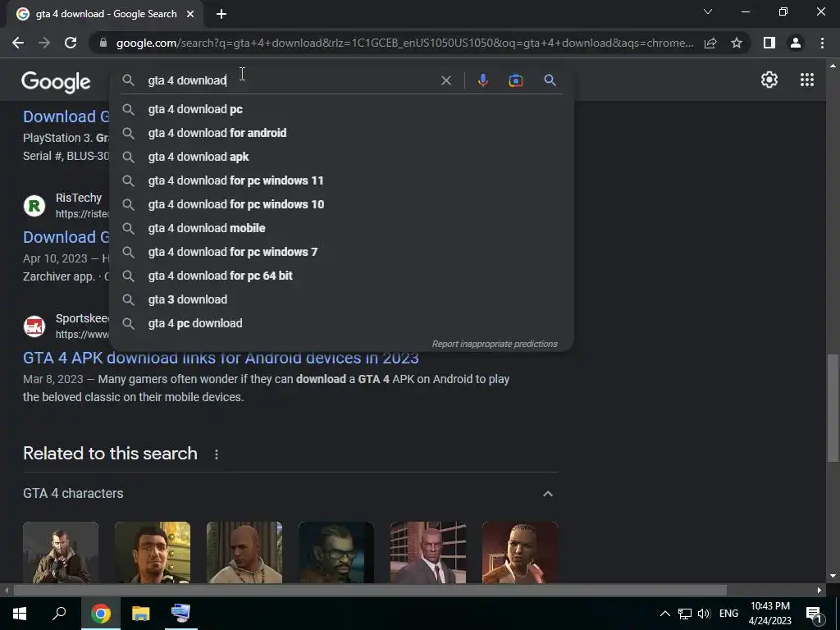Viewport: 840px width, 630px height.
Task: Select suggestion gta 4 download for android
Action: (x=342, y=133)
